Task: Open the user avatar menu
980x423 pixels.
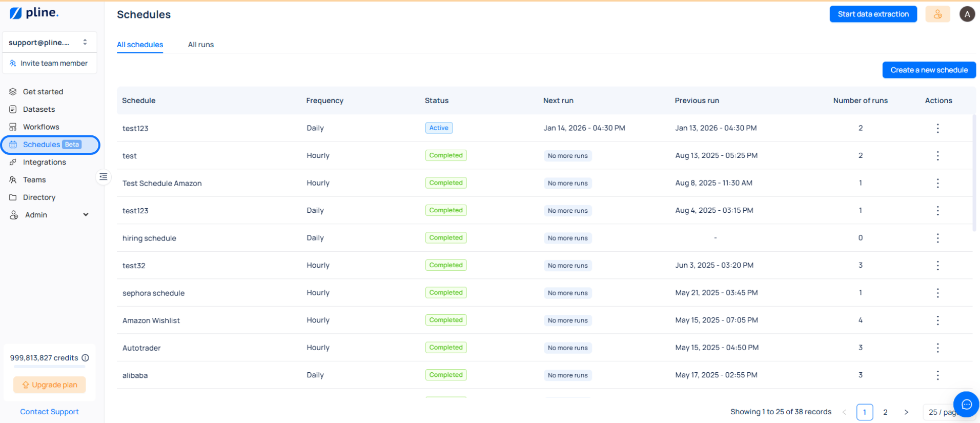Action: point(967,14)
